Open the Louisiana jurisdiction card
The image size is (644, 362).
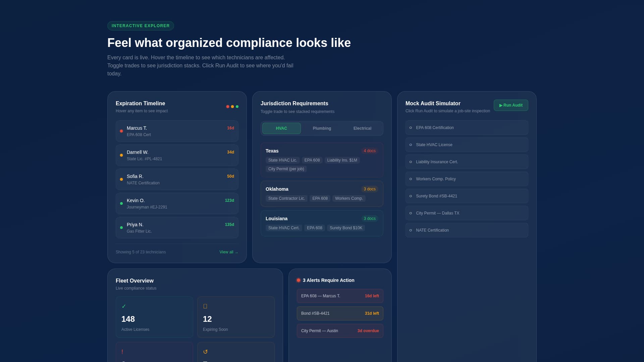[x=322, y=223]
